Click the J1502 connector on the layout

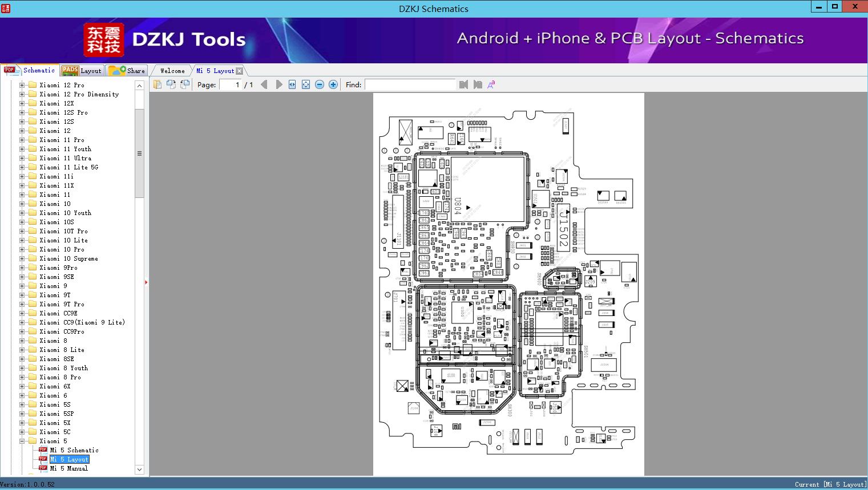tap(564, 229)
